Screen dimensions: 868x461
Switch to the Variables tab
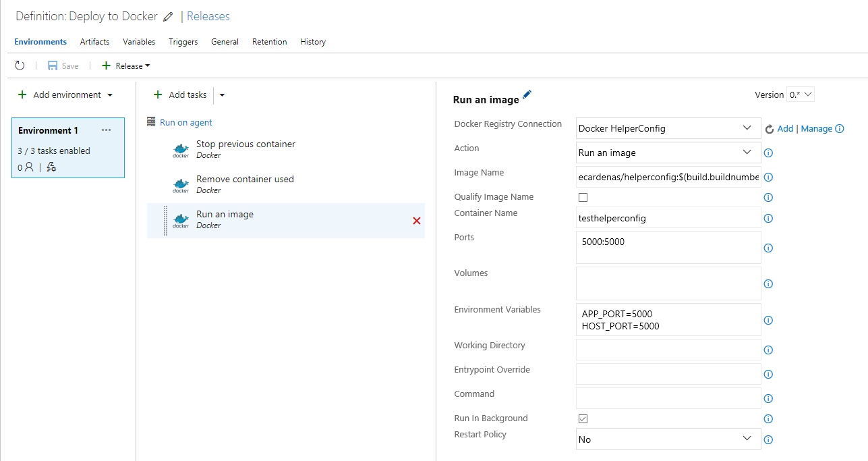(139, 42)
